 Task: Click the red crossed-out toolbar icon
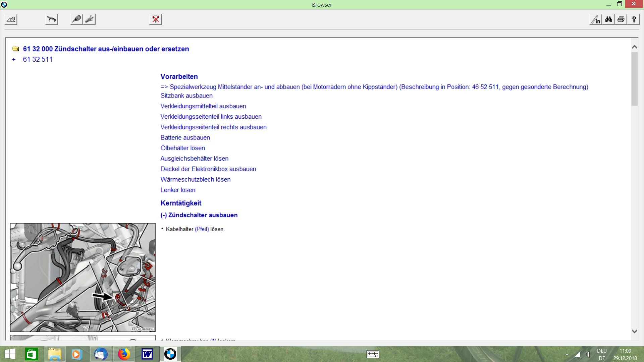pos(156,19)
